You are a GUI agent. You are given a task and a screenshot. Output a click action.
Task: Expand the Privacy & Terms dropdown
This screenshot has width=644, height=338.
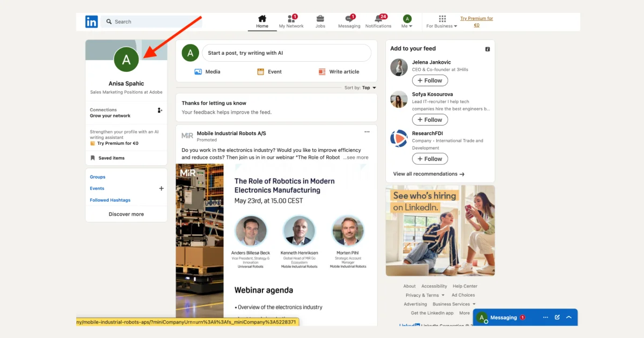point(425,295)
